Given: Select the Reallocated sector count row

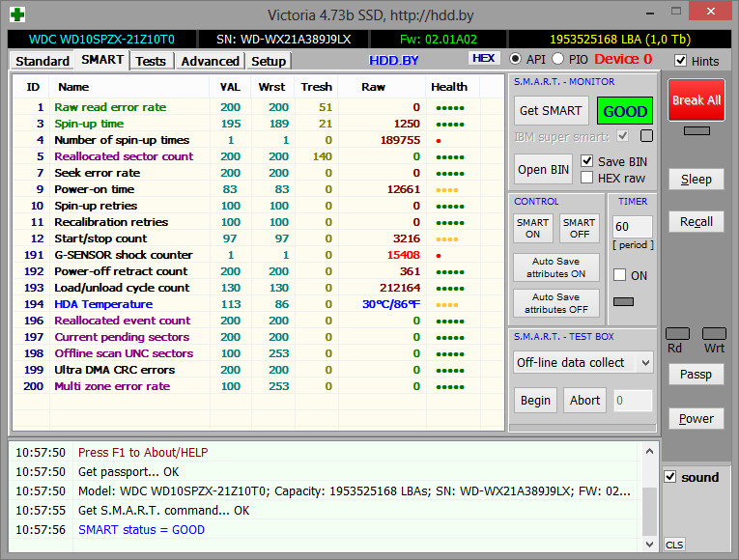Looking at the screenshot, I should 258,156.
